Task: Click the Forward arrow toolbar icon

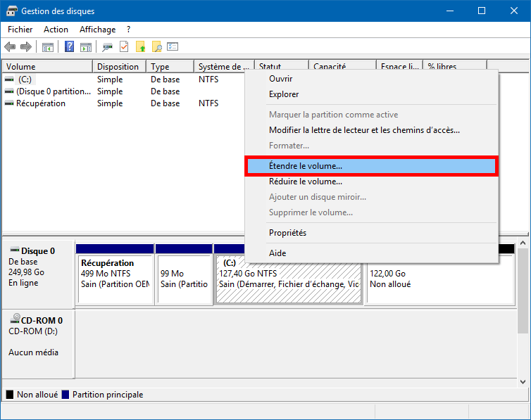Action: click(x=26, y=46)
